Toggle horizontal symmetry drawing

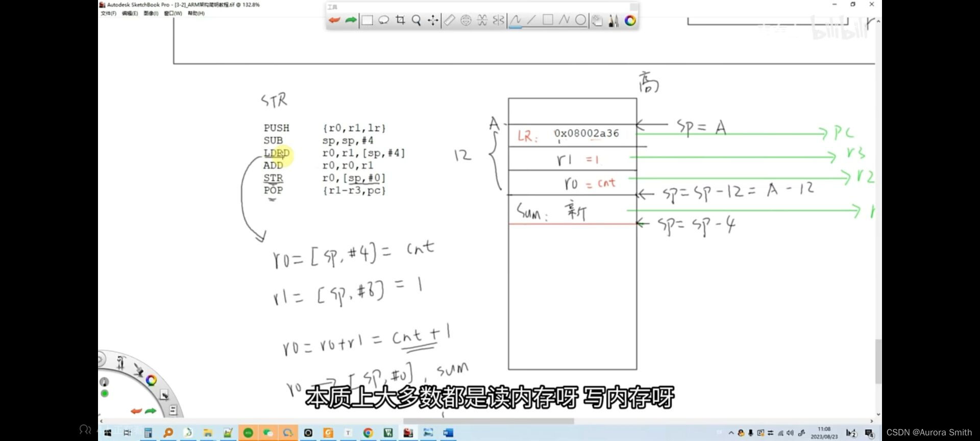click(482, 20)
